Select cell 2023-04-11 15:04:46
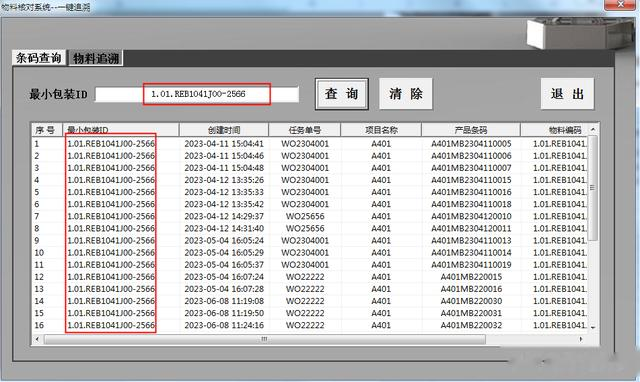640x382 pixels. tap(224, 156)
